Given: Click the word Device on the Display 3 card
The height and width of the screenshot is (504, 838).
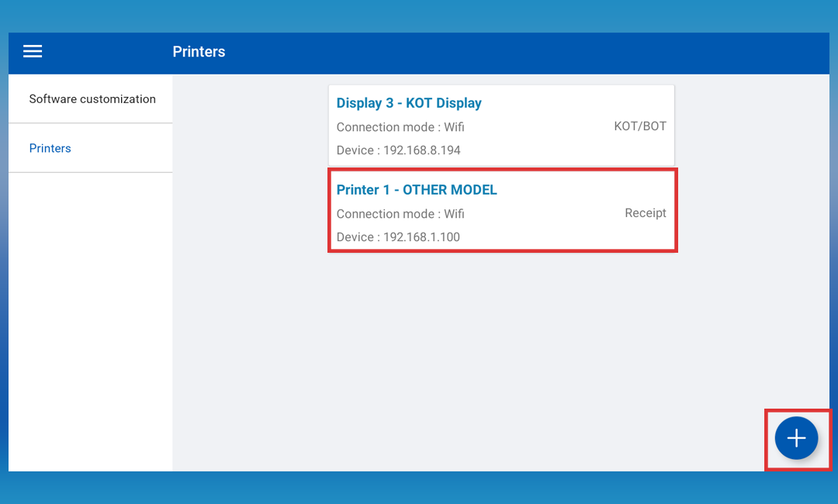Looking at the screenshot, I should [x=355, y=150].
